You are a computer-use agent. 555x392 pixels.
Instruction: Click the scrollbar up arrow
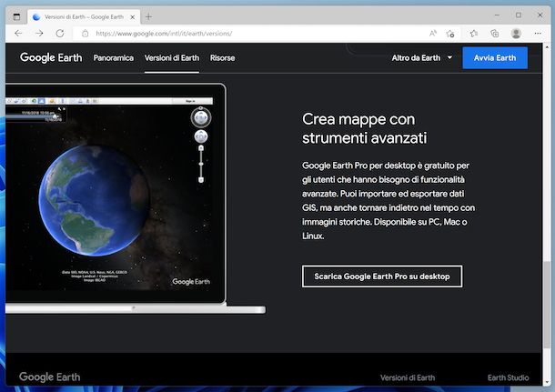(547, 46)
